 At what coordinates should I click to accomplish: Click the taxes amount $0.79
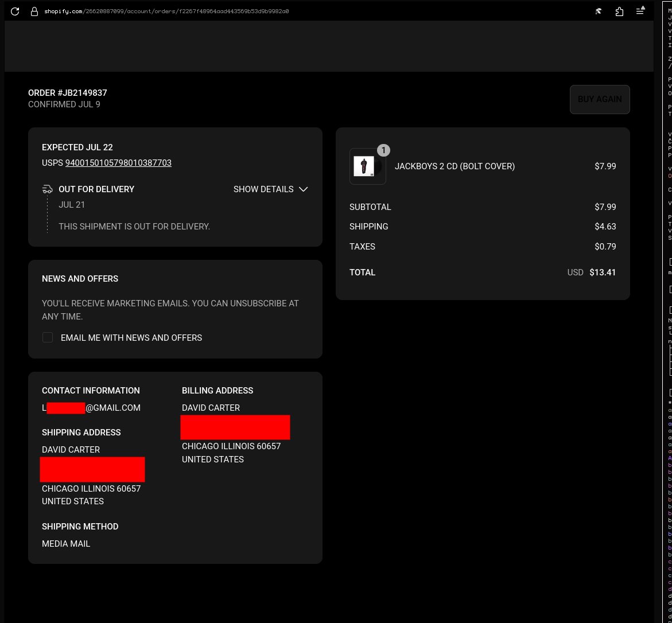point(605,247)
